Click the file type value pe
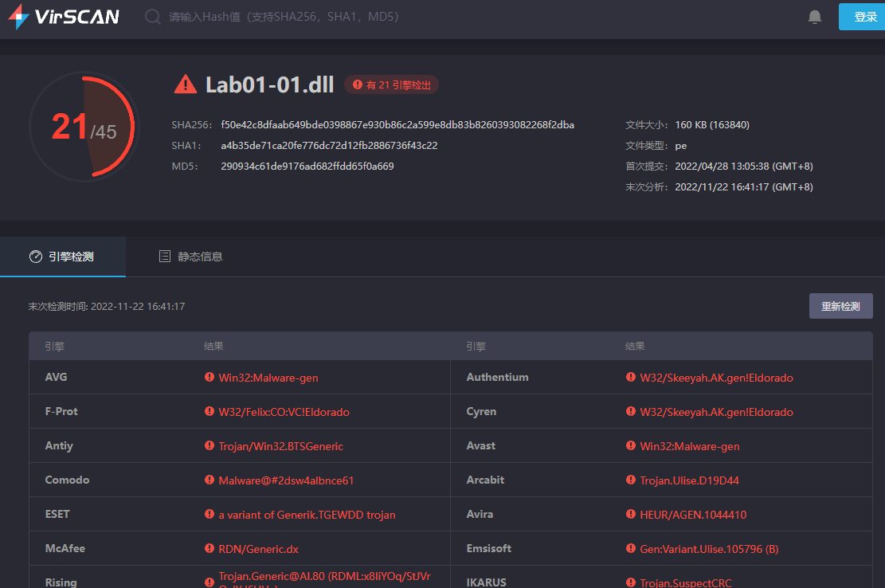This screenshot has width=885, height=588. (681, 146)
